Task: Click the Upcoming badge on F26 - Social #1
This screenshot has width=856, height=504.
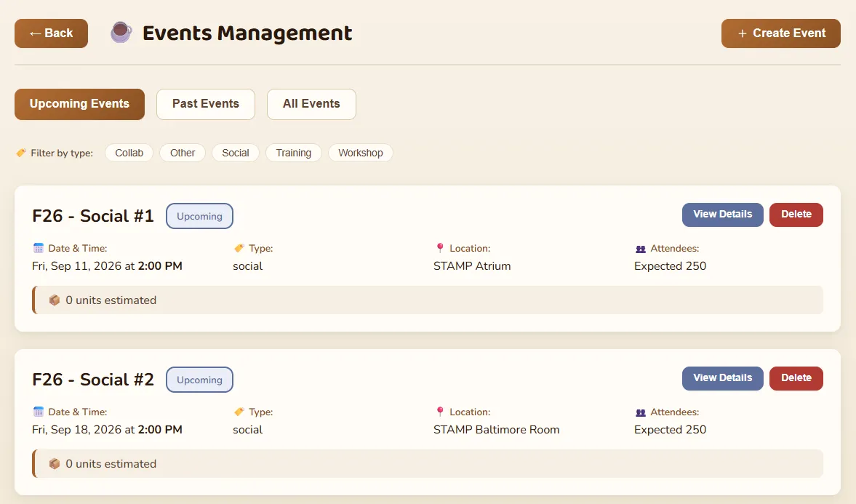Action: click(199, 216)
